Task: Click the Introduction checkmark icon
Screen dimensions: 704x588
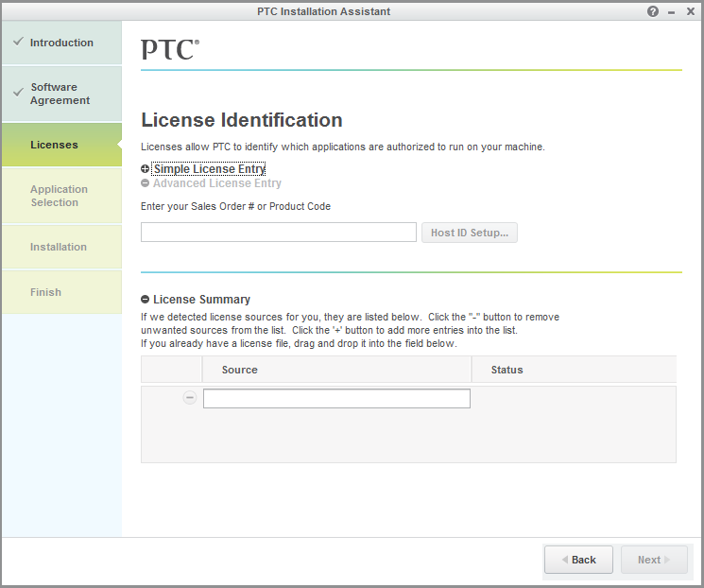Action: (x=18, y=42)
